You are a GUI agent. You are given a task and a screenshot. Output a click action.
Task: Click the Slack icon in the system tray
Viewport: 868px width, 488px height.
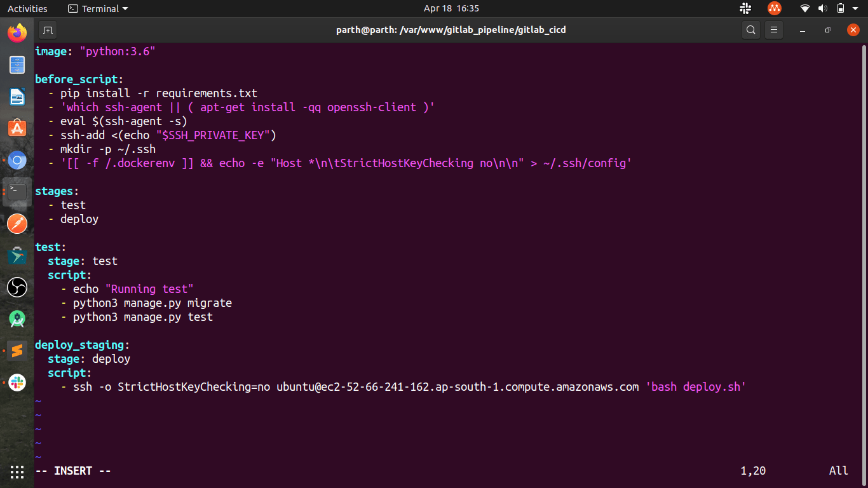pos(745,8)
